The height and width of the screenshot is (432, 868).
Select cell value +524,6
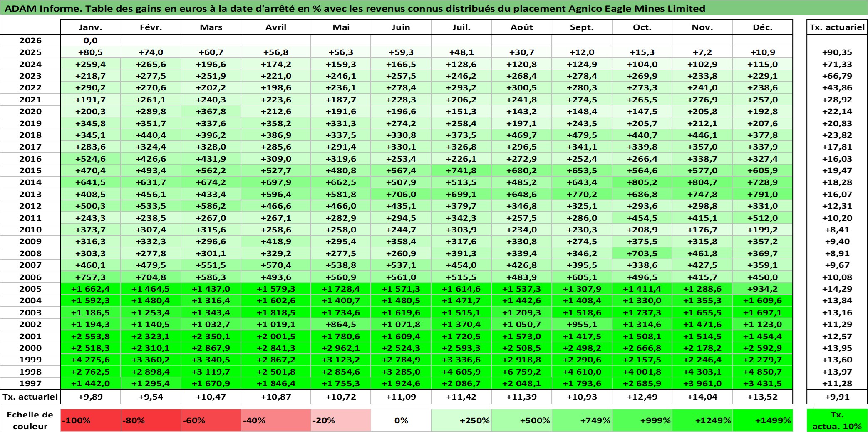[x=91, y=159]
